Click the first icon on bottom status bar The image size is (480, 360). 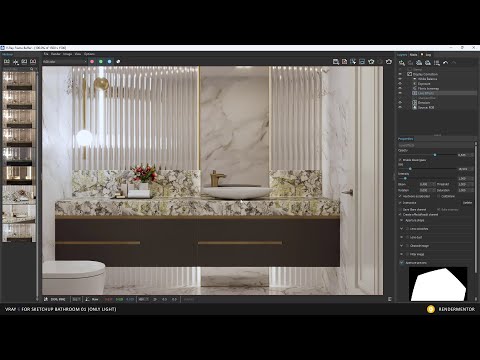(46, 299)
